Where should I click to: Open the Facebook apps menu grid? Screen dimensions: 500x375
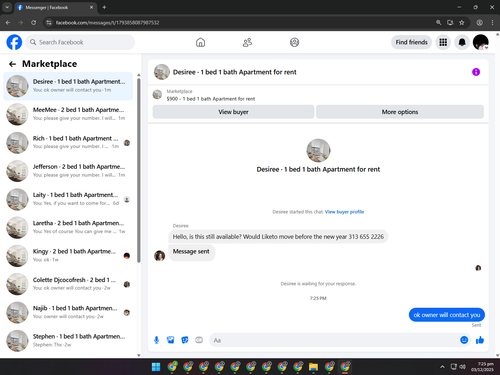pyautogui.click(x=443, y=42)
